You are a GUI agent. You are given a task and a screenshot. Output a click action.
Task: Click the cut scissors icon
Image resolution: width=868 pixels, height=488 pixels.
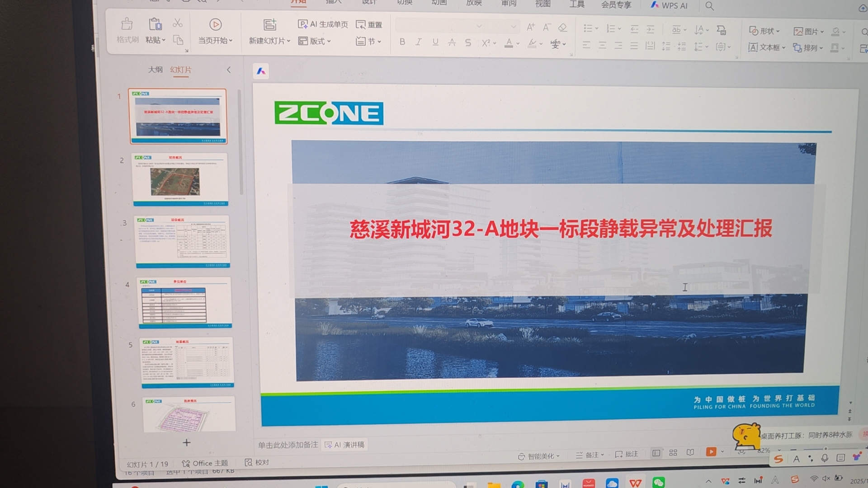tap(178, 23)
